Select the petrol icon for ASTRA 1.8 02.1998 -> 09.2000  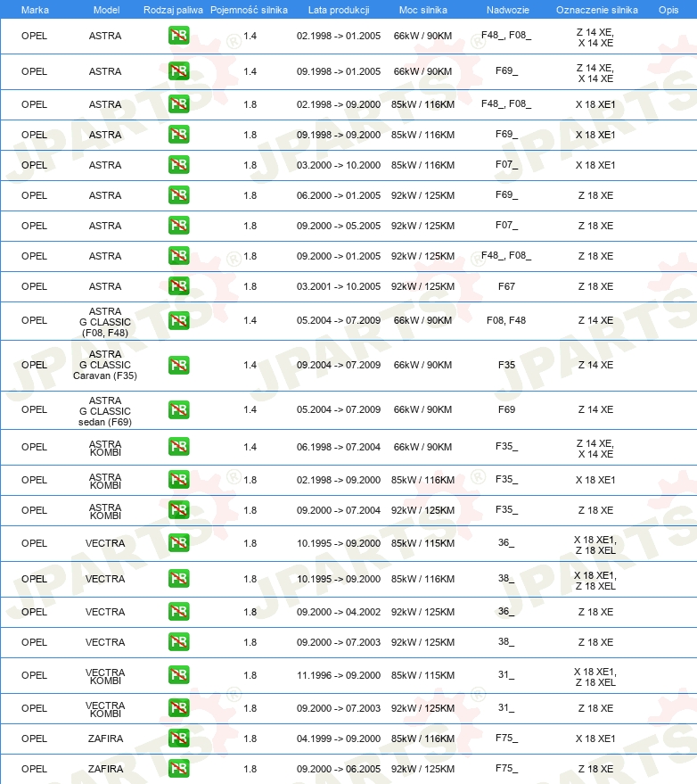tap(179, 104)
